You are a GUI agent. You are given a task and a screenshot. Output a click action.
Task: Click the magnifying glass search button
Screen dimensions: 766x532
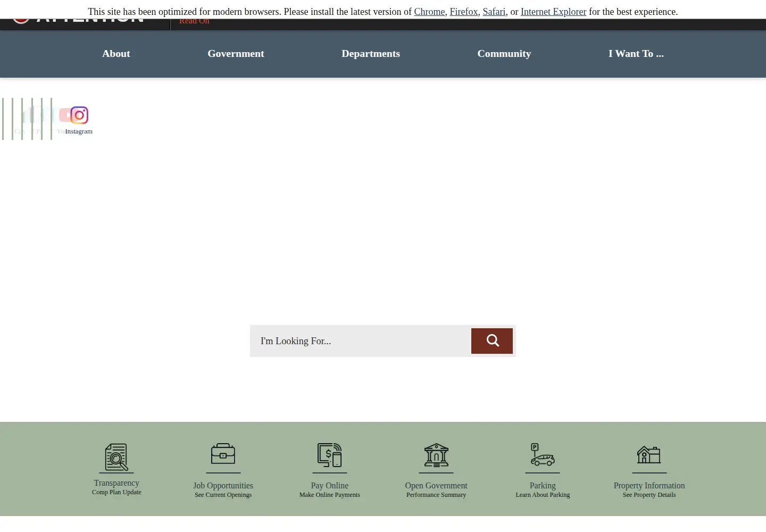point(492,341)
